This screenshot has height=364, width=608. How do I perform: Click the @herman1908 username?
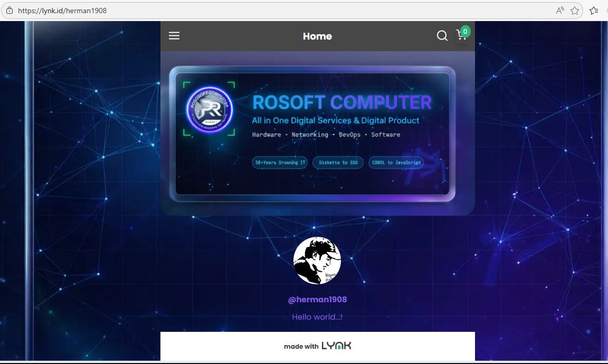coord(317,300)
